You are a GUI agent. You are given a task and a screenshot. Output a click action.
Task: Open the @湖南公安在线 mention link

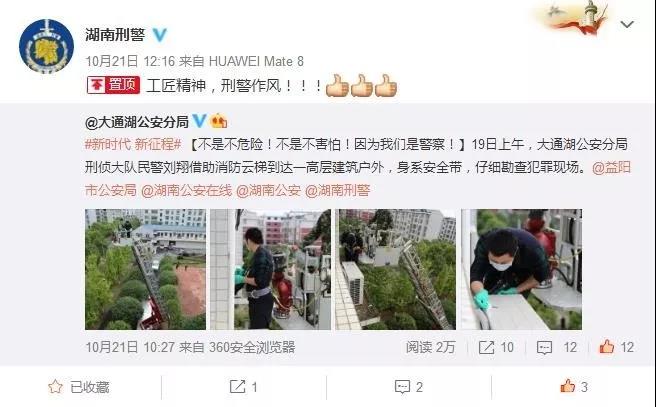pyautogui.click(x=186, y=191)
